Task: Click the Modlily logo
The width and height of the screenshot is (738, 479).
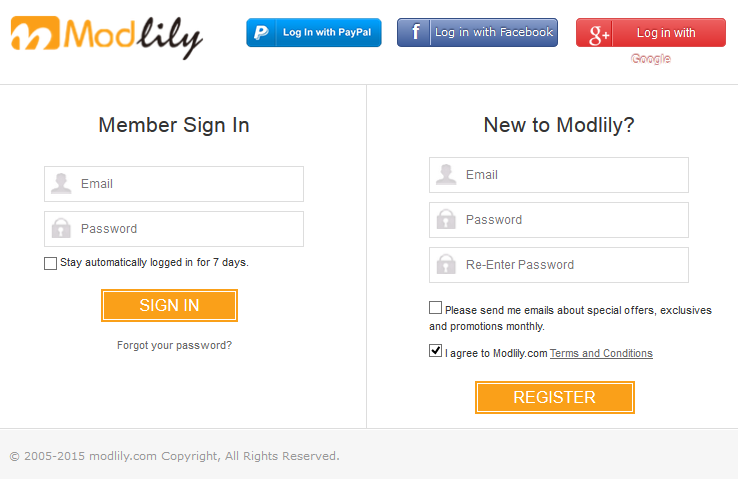Action: coord(107,37)
